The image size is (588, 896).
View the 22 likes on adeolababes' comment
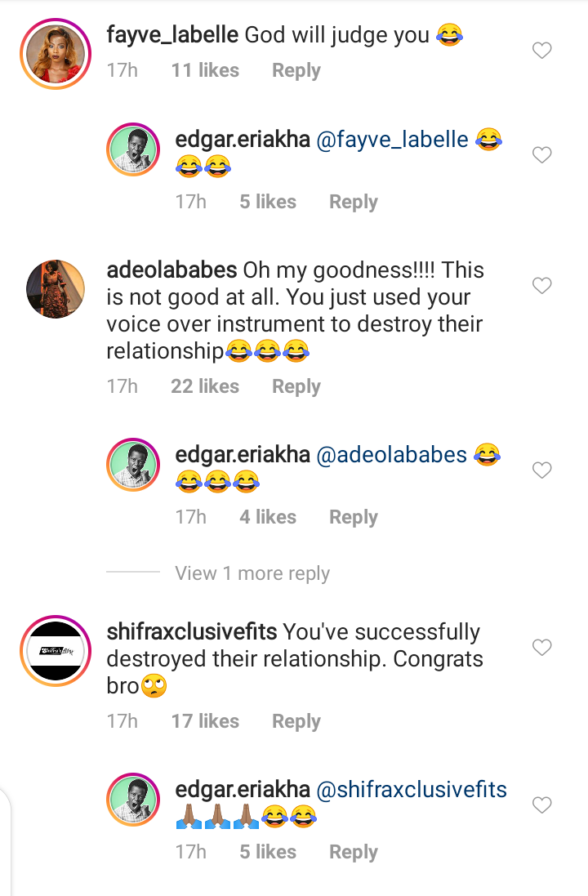[204, 386]
